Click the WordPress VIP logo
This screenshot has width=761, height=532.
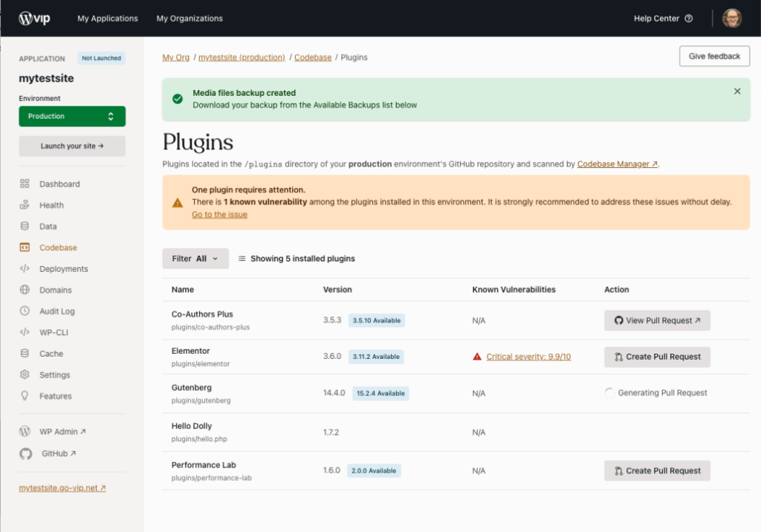pyautogui.click(x=34, y=19)
